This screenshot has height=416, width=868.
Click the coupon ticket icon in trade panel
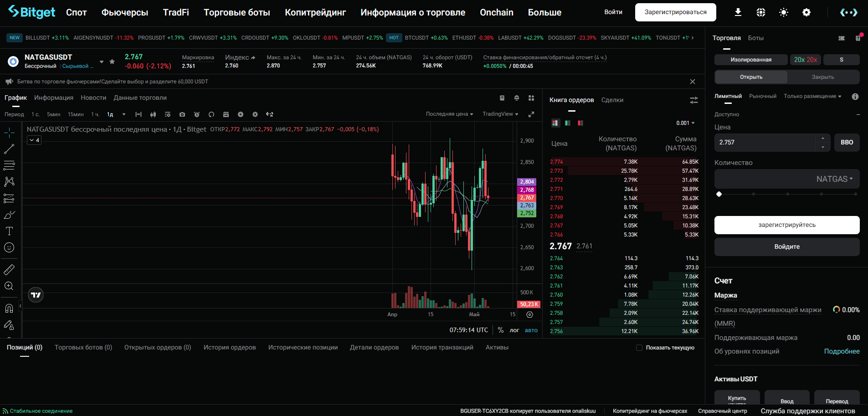point(842,38)
